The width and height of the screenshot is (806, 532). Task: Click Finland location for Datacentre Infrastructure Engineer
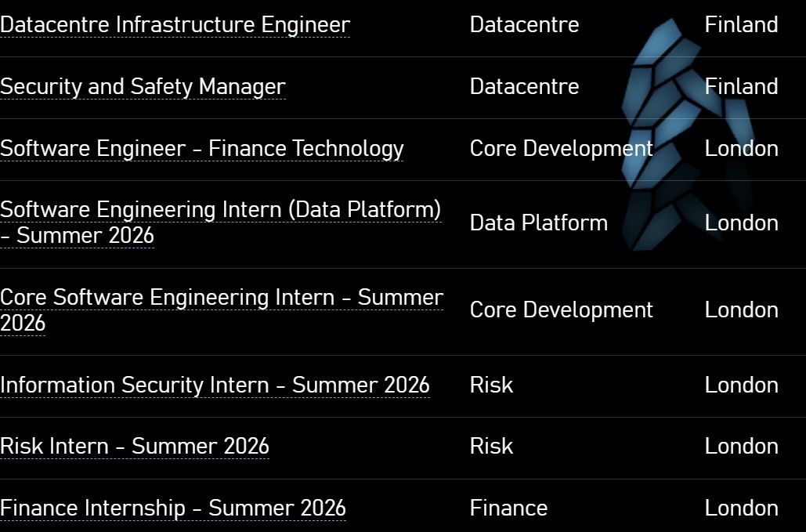tap(741, 25)
